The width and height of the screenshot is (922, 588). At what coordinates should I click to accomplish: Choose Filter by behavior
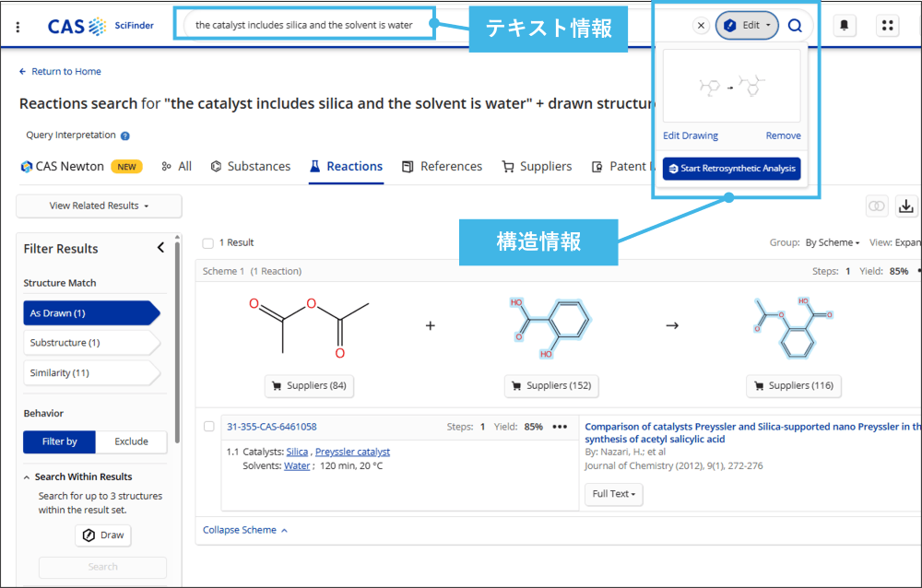coord(59,441)
